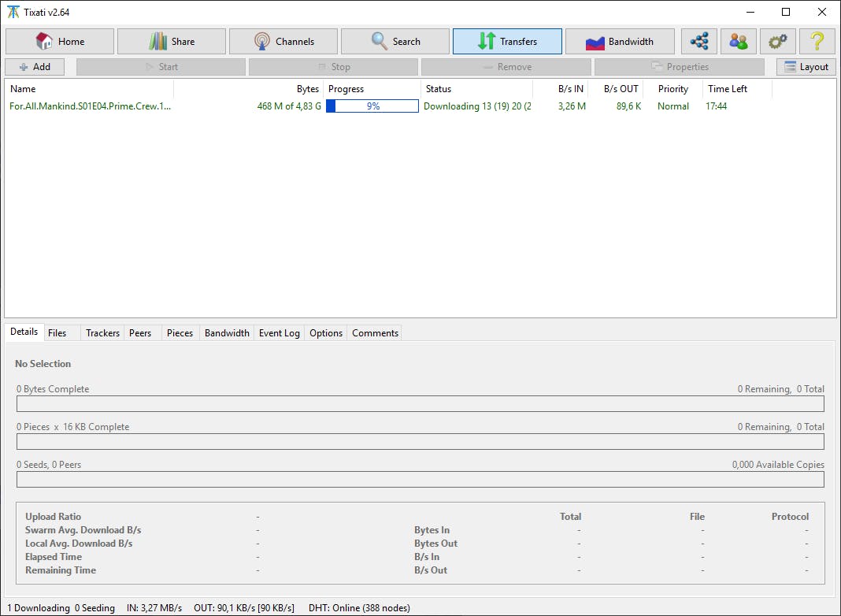Click '1 Downloading' in status bar

pos(39,608)
